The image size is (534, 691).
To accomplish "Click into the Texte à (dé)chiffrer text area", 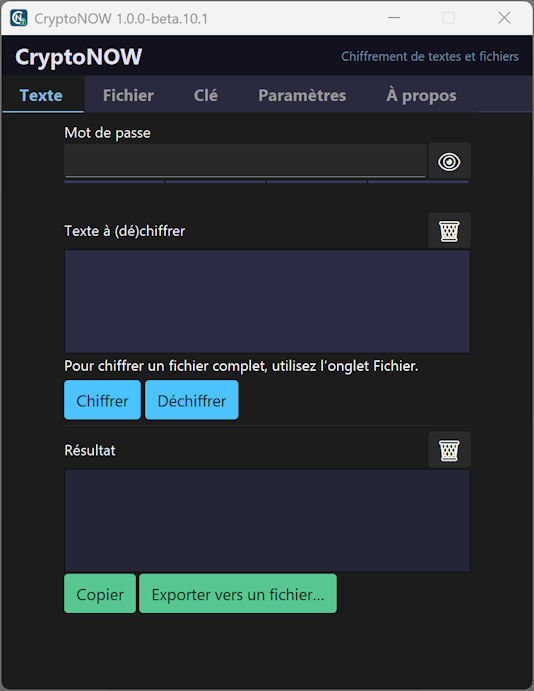I will click(267, 301).
